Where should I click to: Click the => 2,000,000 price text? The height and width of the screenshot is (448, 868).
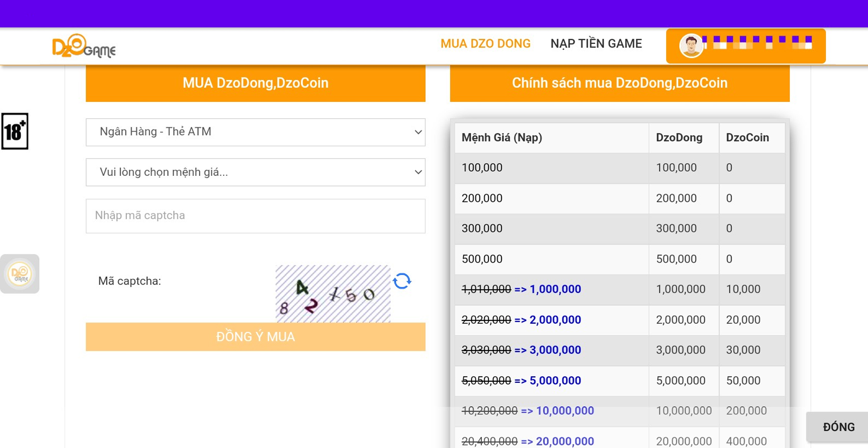548,320
